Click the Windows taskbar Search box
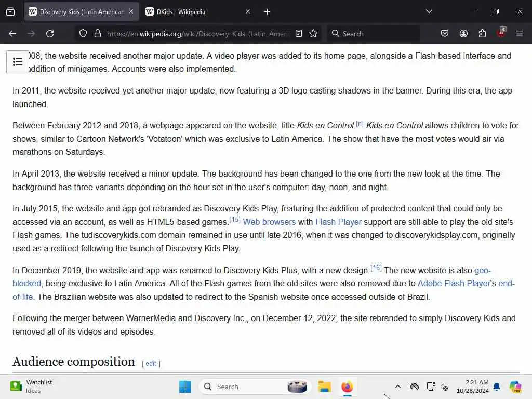Viewport: 532px width, 399px height. [255, 387]
